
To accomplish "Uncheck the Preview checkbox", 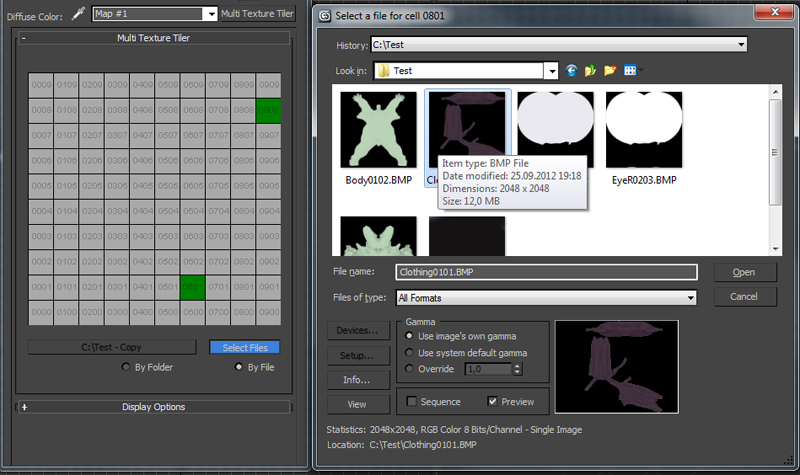I will (x=492, y=402).
